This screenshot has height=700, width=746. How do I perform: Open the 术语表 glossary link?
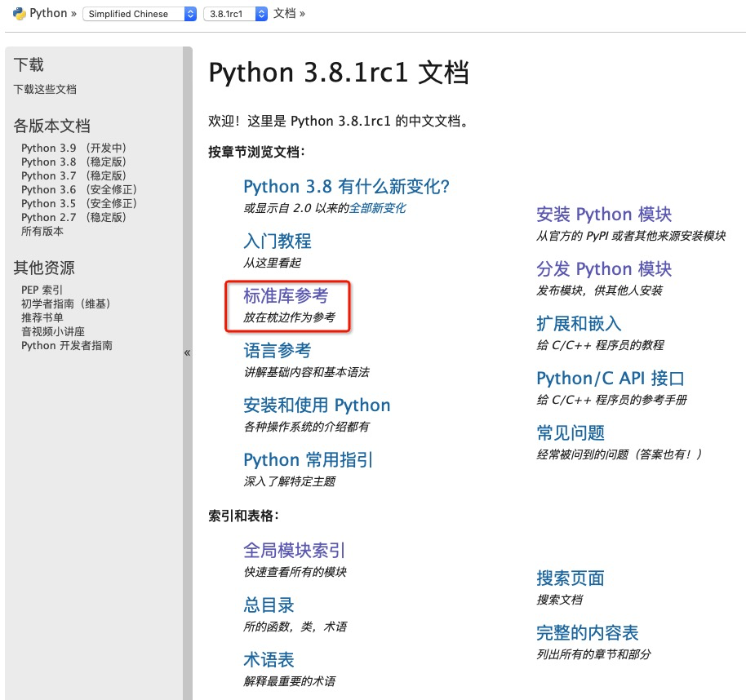pyautogui.click(x=269, y=659)
